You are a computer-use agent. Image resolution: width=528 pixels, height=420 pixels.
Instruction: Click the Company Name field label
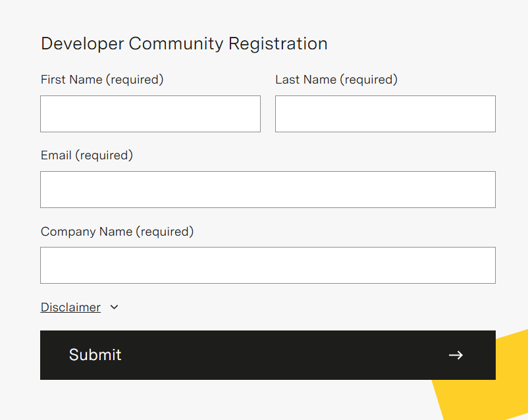87,232
